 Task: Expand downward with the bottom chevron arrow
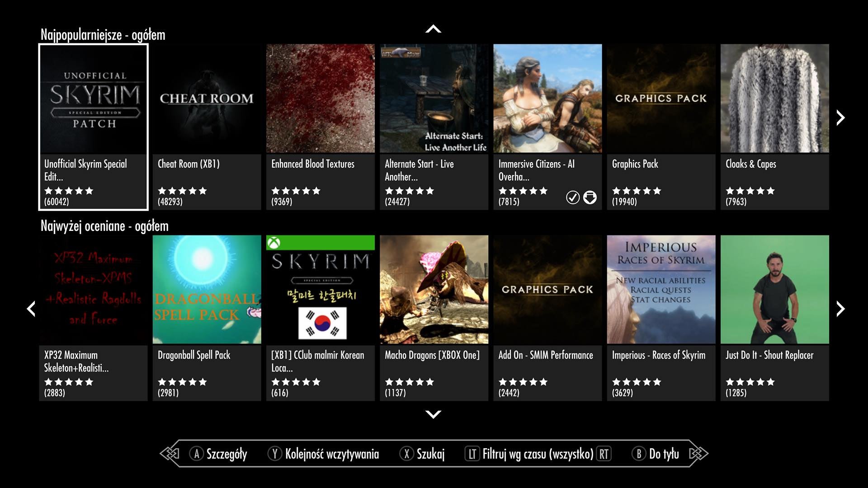(433, 414)
